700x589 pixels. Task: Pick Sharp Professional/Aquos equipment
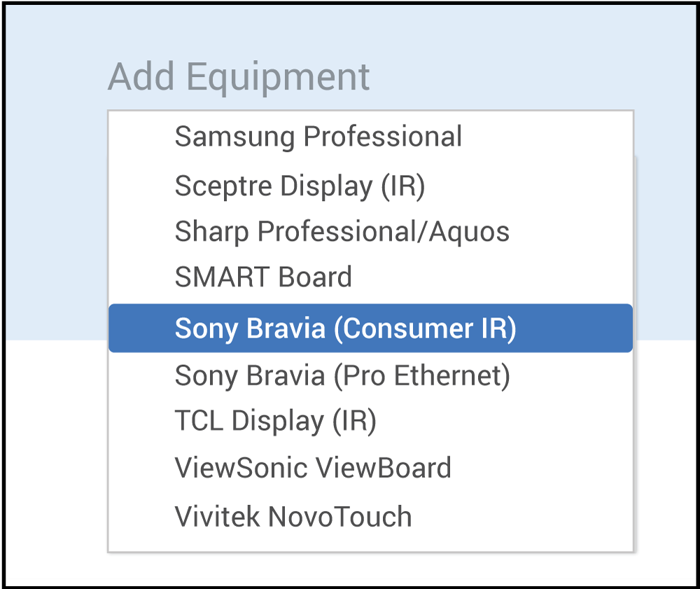(342, 232)
